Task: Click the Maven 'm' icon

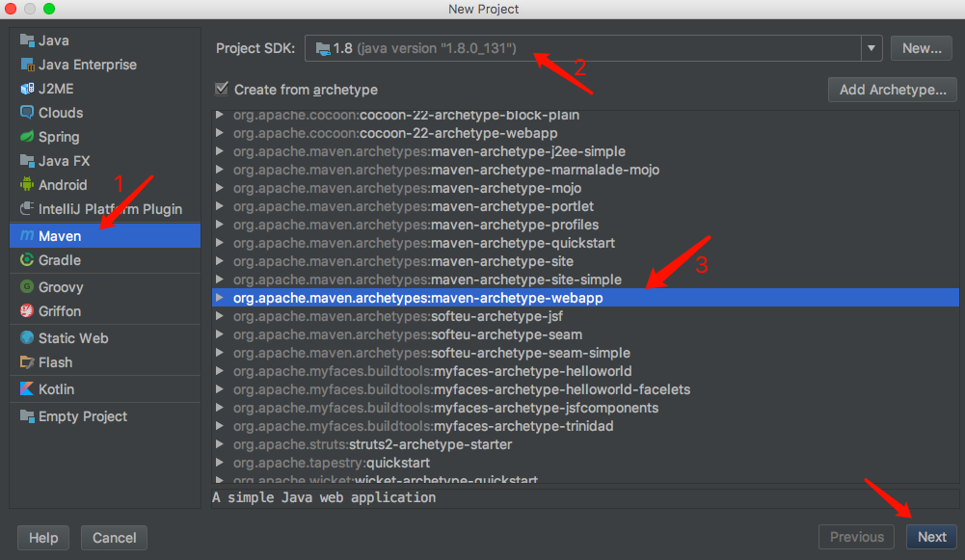Action: click(x=27, y=236)
